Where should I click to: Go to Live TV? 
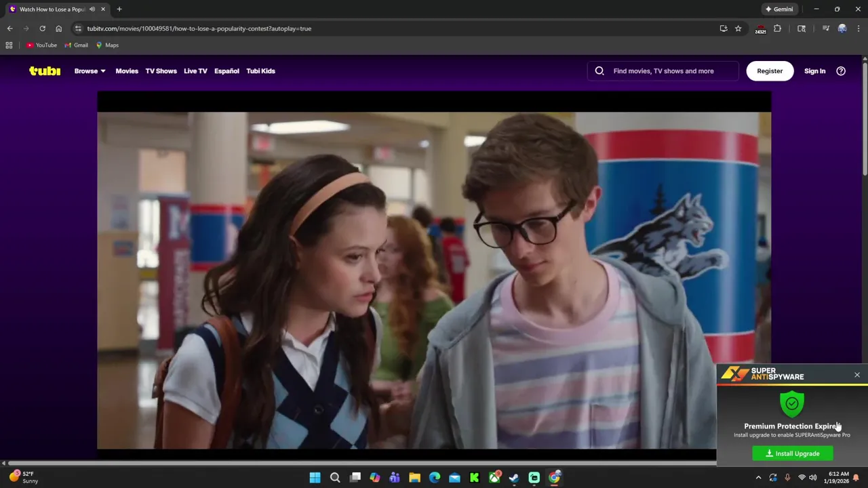(x=195, y=70)
